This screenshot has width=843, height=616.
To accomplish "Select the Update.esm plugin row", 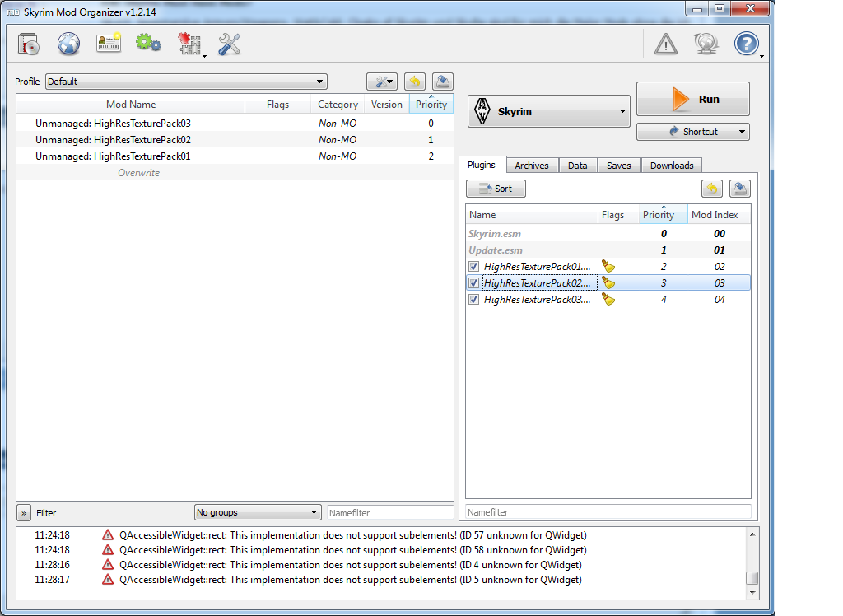I will 608,250.
